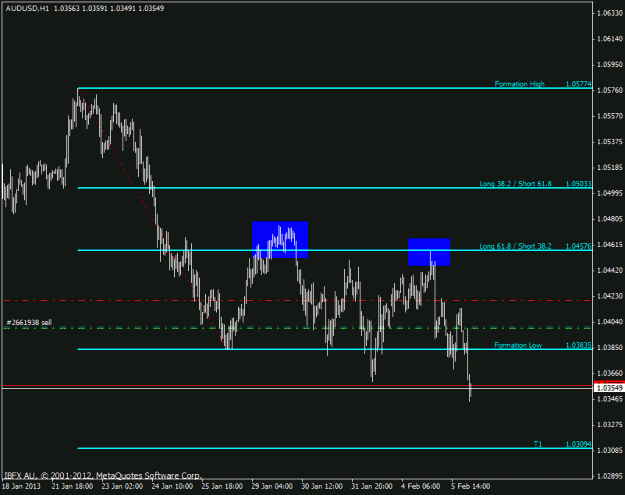This screenshot has height=495, width=625.
Task: Select the red dotted diagonal trendline
Action: [151, 219]
